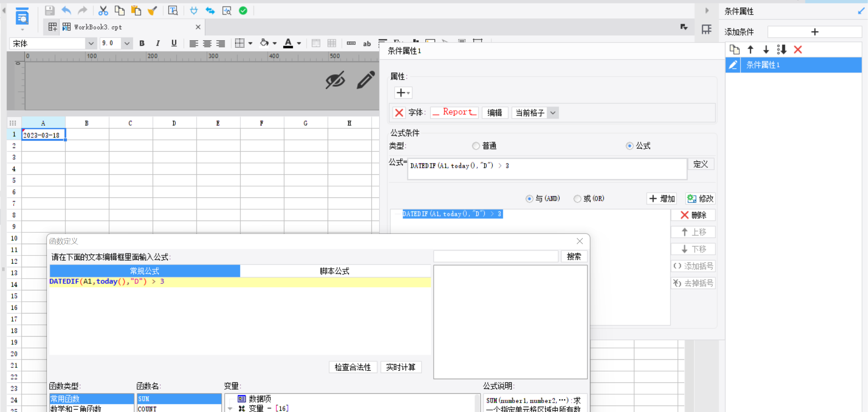Select the 公式 type radio button

click(629, 146)
